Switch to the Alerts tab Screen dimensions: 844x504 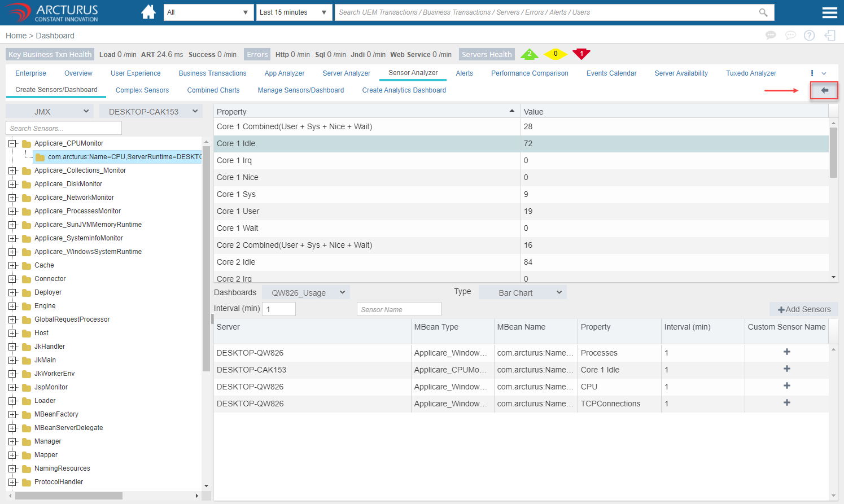464,73
